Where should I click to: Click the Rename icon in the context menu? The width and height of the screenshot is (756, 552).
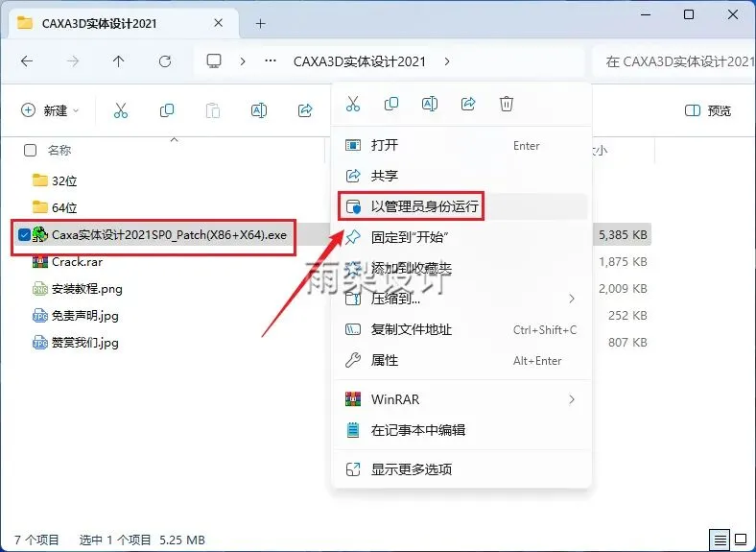430,104
